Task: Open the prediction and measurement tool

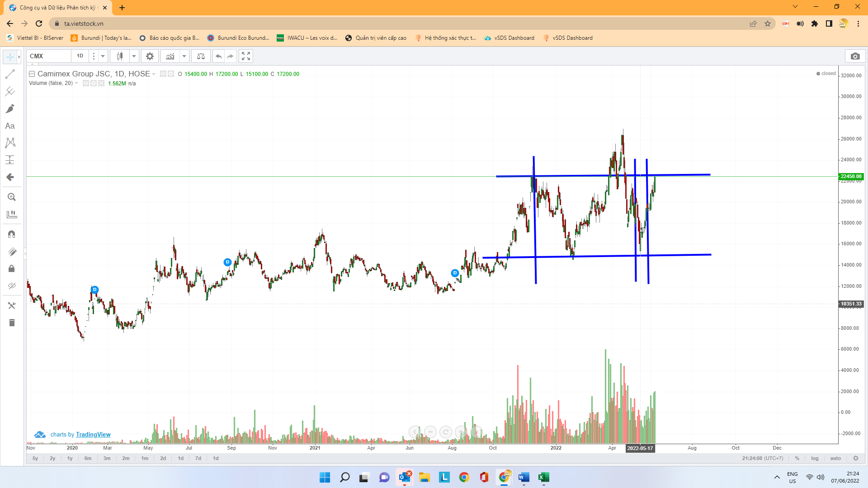Action: (x=10, y=160)
